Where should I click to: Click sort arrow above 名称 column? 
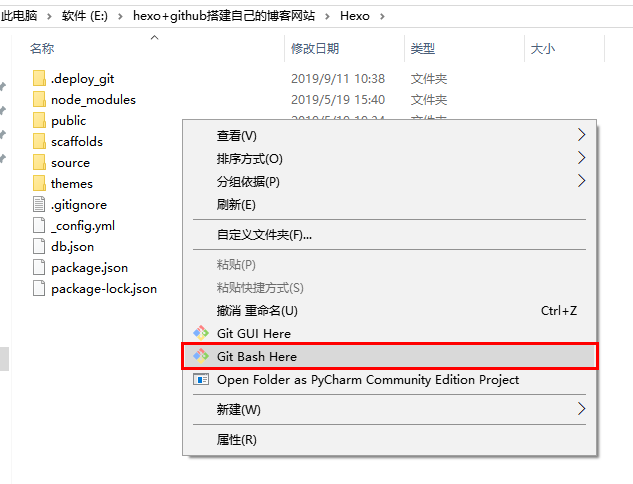pyautogui.click(x=154, y=38)
